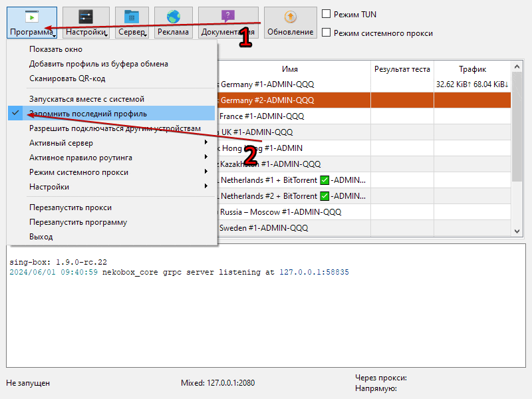Click the Результат теста column header

click(x=402, y=69)
